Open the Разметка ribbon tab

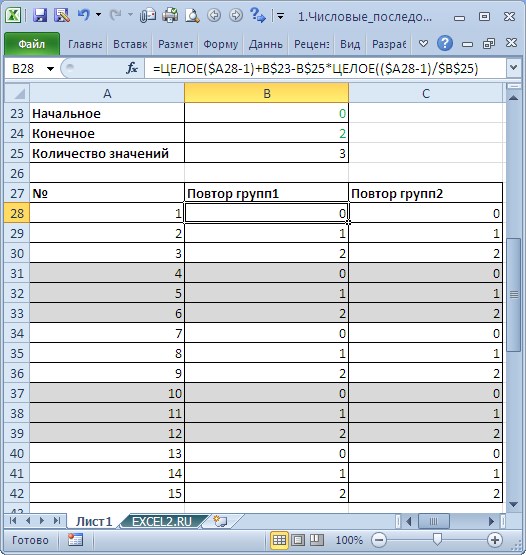point(175,44)
